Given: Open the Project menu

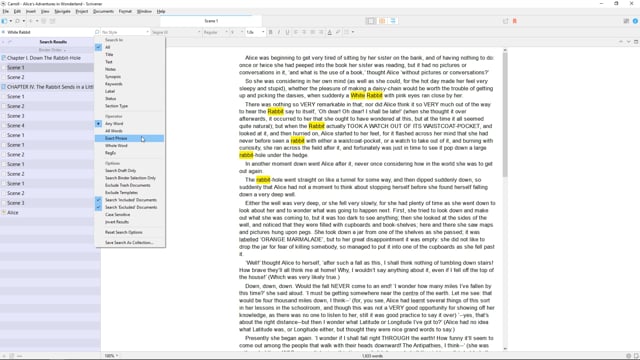Looking at the screenshot, I should tap(82, 11).
